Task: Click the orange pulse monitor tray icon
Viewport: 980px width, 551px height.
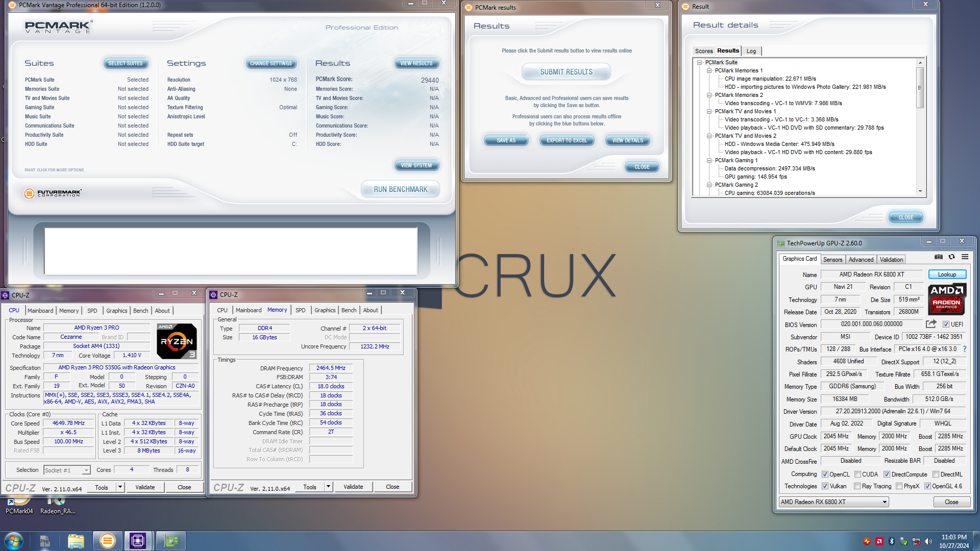Action: pos(867,541)
